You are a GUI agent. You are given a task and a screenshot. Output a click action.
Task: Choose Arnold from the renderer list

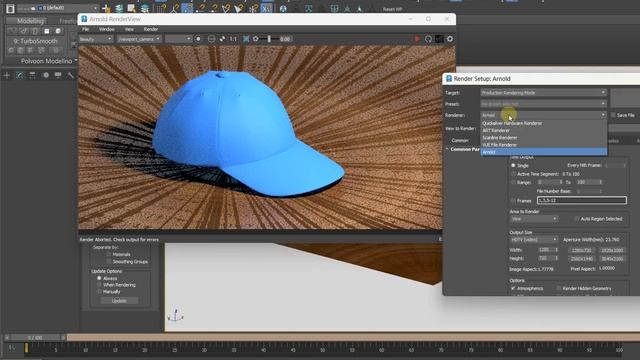544,152
